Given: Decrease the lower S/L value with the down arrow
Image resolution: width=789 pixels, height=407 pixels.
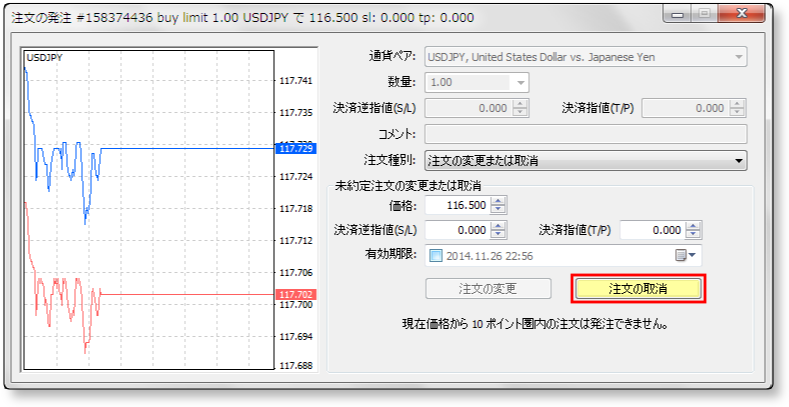Looking at the screenshot, I should pyautogui.click(x=498, y=234).
